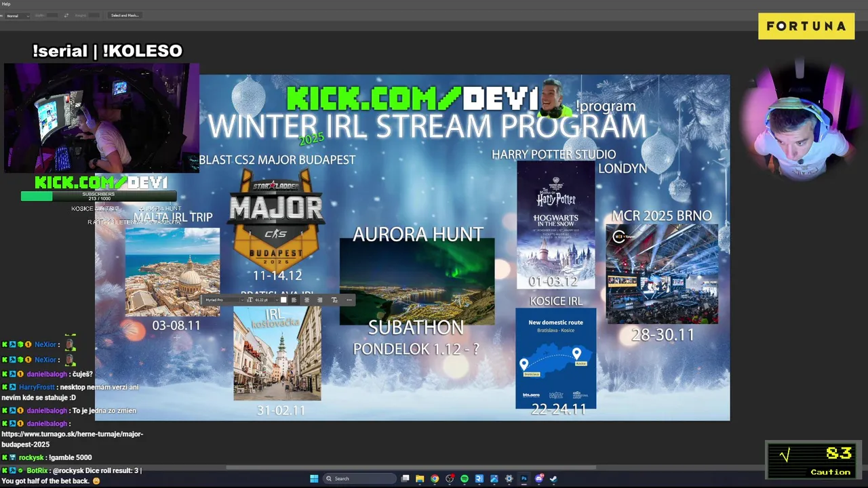868x488 pixels.
Task: Grab the text toolbar drag handle
Action: 201,300
